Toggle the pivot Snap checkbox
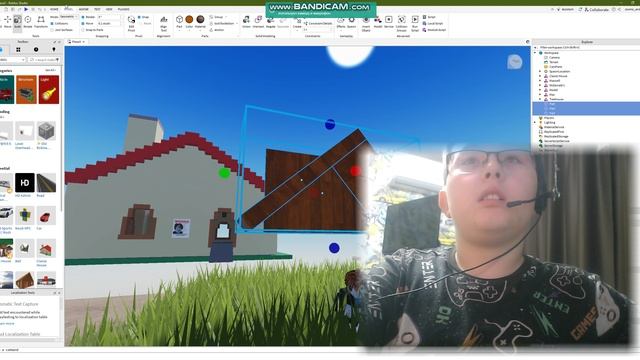The height and width of the screenshot is (360, 640). point(144,17)
